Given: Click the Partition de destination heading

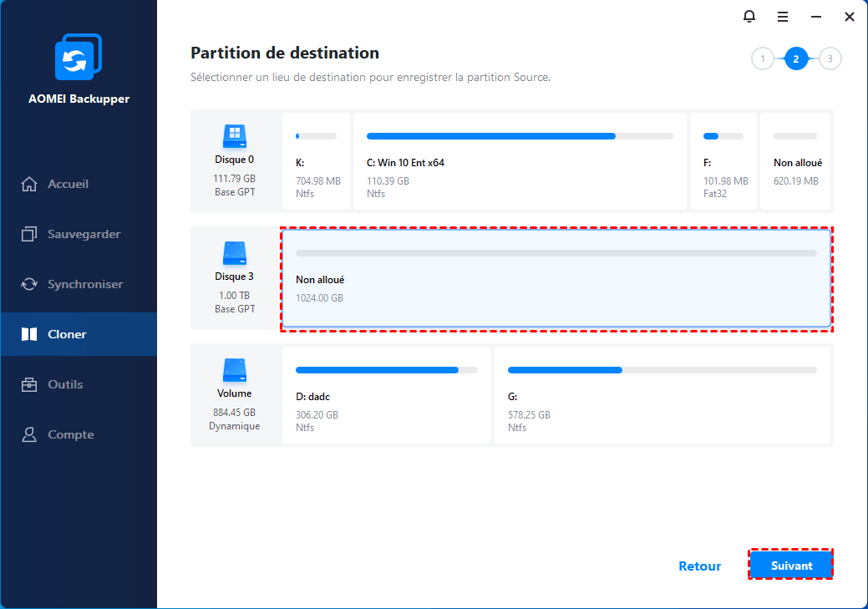Looking at the screenshot, I should [285, 53].
